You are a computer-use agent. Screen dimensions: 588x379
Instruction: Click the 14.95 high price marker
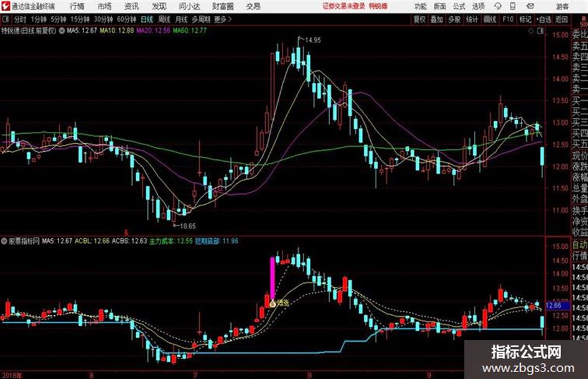[x=313, y=40]
